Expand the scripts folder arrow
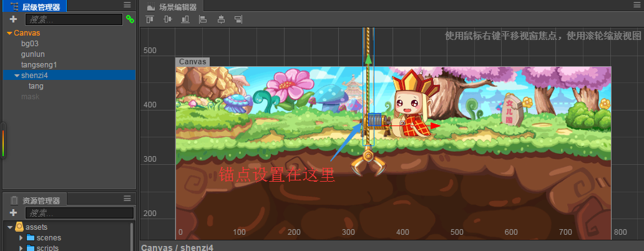The image size is (644, 251). [x=21, y=248]
